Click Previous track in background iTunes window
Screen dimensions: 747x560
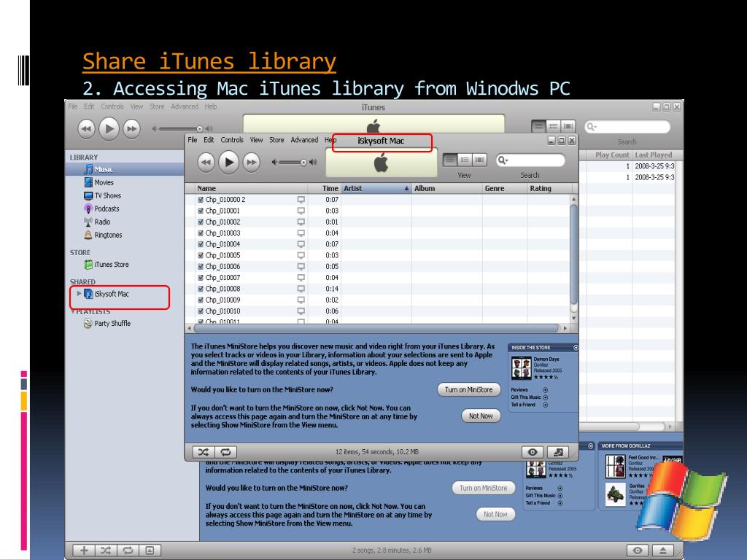86,128
